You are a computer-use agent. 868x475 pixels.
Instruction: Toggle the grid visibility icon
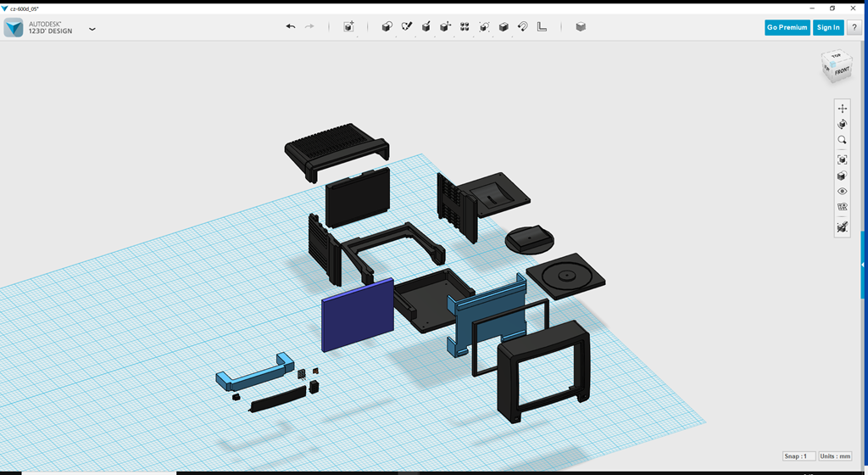point(842,207)
